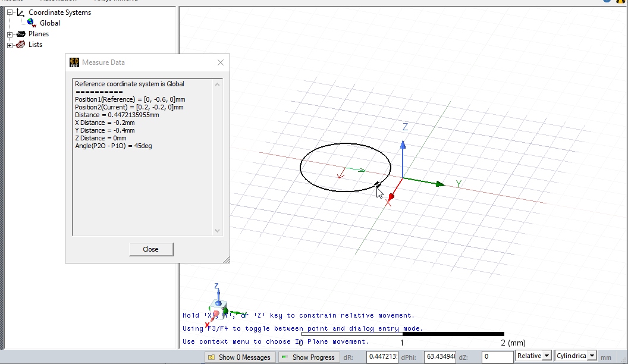Screen dimensions: 628x364
Task: Click the Coordinate Systems axes icon
Action: tap(20, 12)
